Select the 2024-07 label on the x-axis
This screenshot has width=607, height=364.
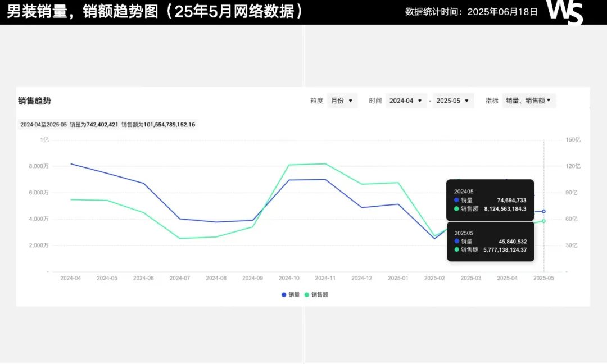tap(180, 278)
